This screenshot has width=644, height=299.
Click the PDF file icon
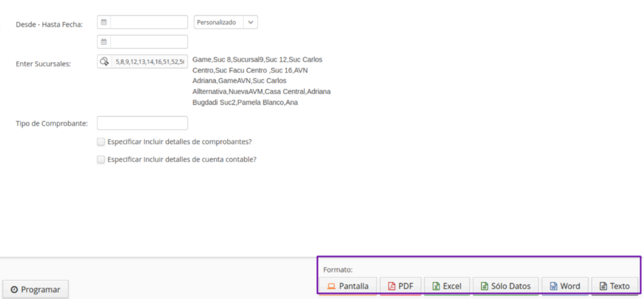click(x=391, y=286)
